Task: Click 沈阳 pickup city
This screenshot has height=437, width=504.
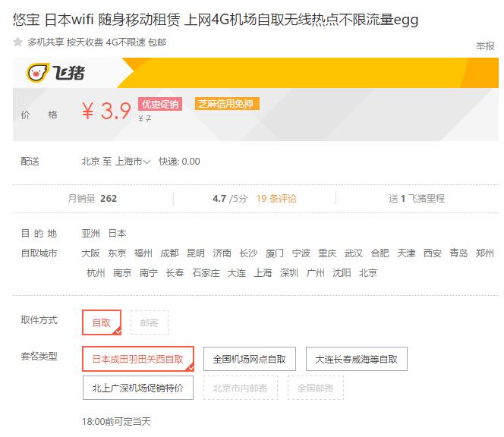Action: (342, 273)
